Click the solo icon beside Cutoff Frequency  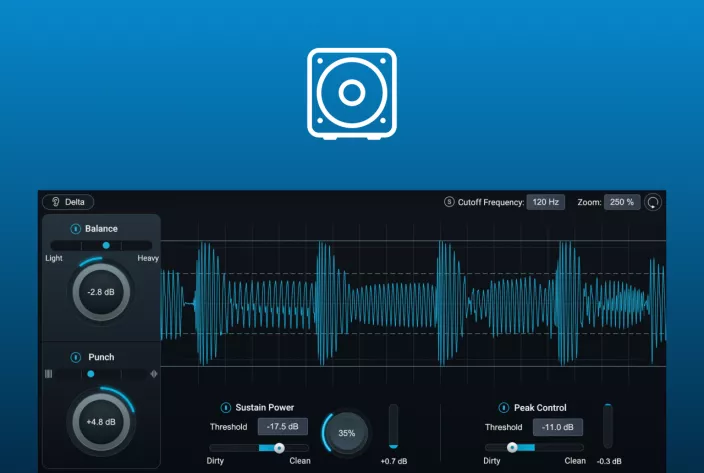tap(449, 202)
